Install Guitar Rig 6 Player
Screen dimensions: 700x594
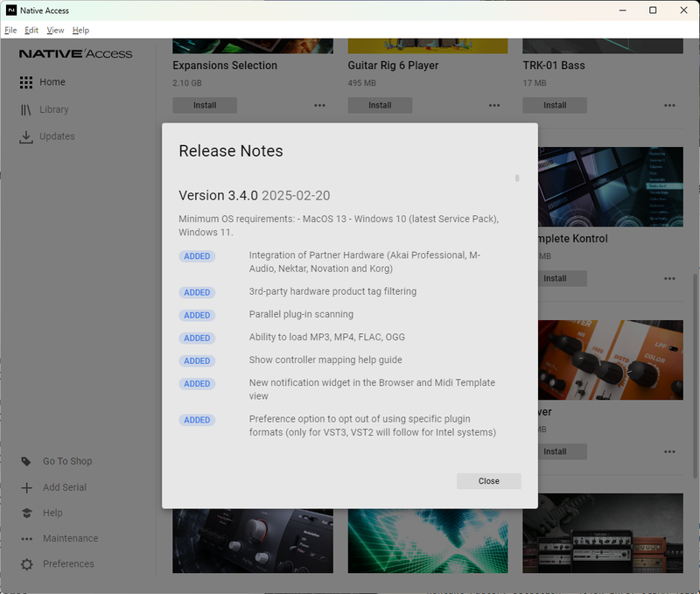pyautogui.click(x=380, y=106)
